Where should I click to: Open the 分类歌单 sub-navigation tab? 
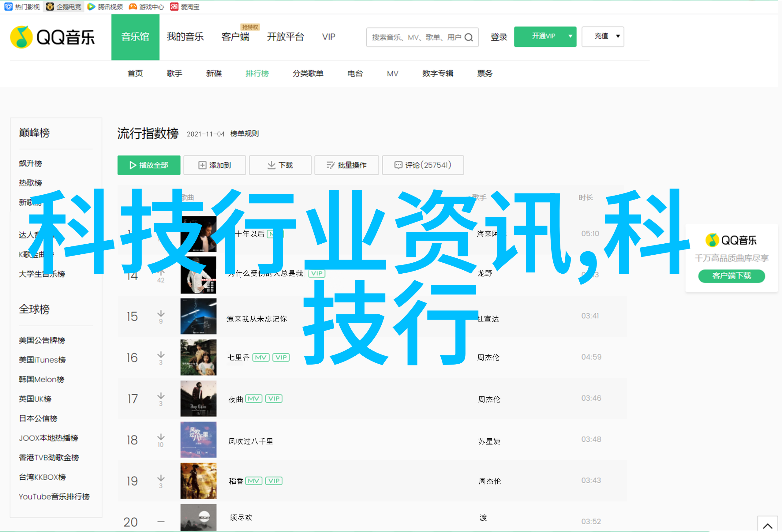point(308,73)
